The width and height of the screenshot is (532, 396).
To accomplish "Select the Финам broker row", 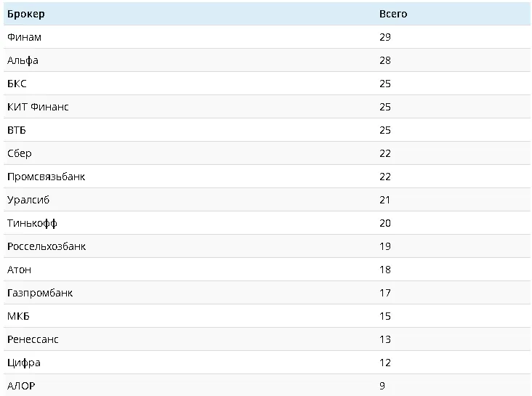I will [x=25, y=37].
